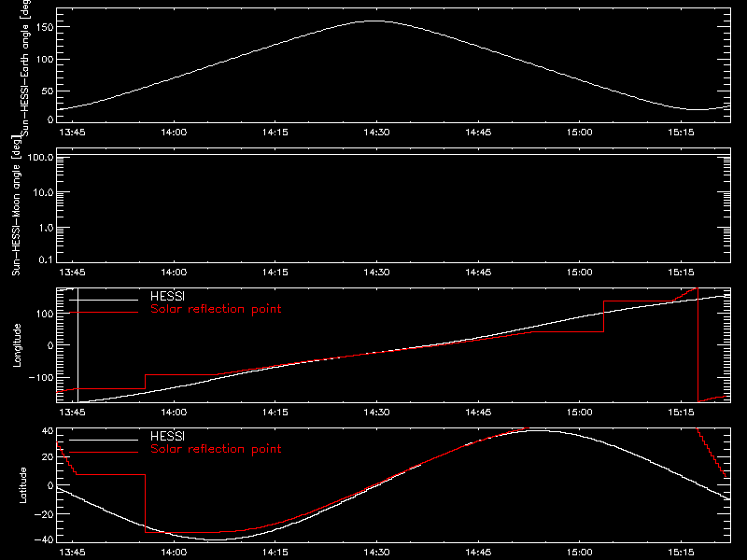747x560 pixels.
Task: Click the 100.0 tick label on Moon angle axis
Action: [41, 157]
